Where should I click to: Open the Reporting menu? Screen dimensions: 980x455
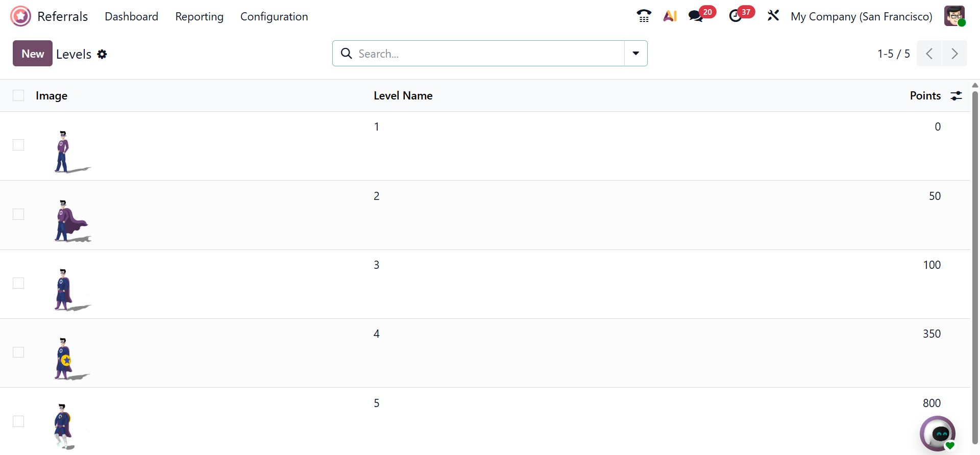pyautogui.click(x=199, y=16)
